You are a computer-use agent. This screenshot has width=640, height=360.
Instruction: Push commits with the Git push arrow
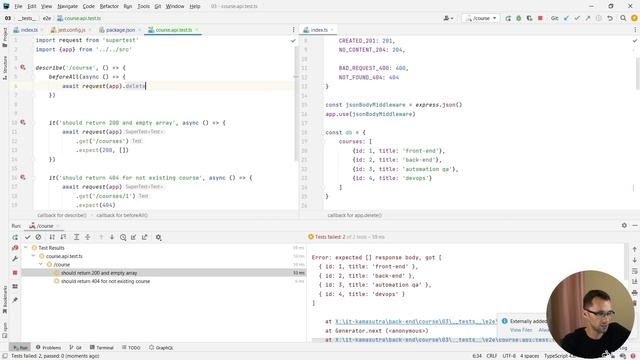[587, 18]
